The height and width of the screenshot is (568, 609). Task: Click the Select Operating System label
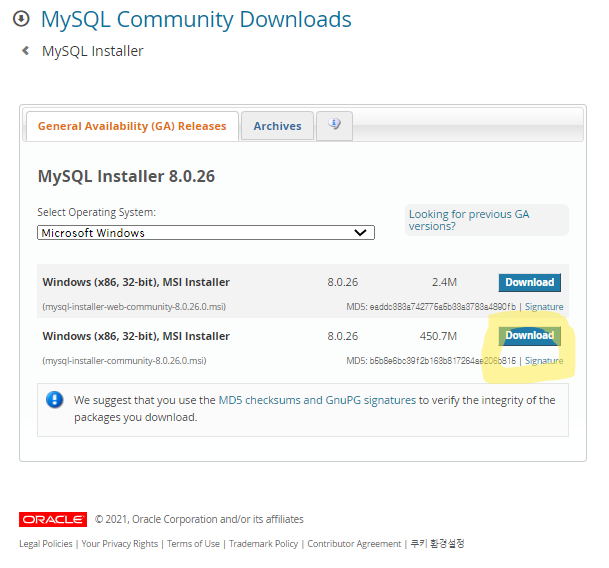click(96, 213)
